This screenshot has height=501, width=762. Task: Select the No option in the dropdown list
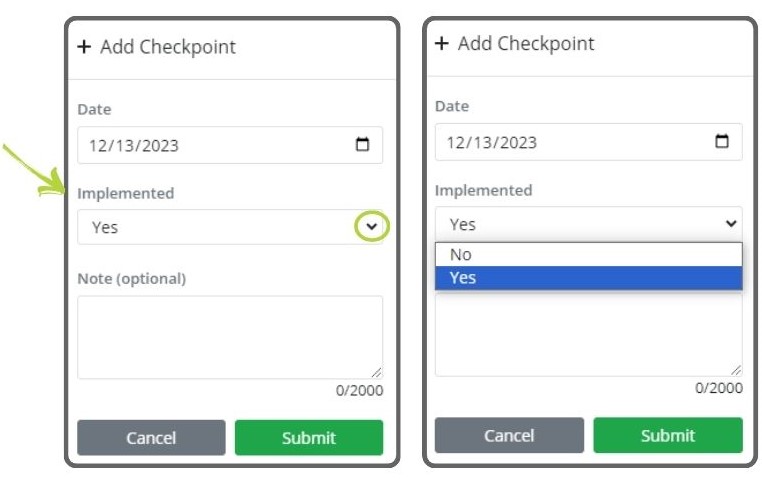pyautogui.click(x=588, y=254)
